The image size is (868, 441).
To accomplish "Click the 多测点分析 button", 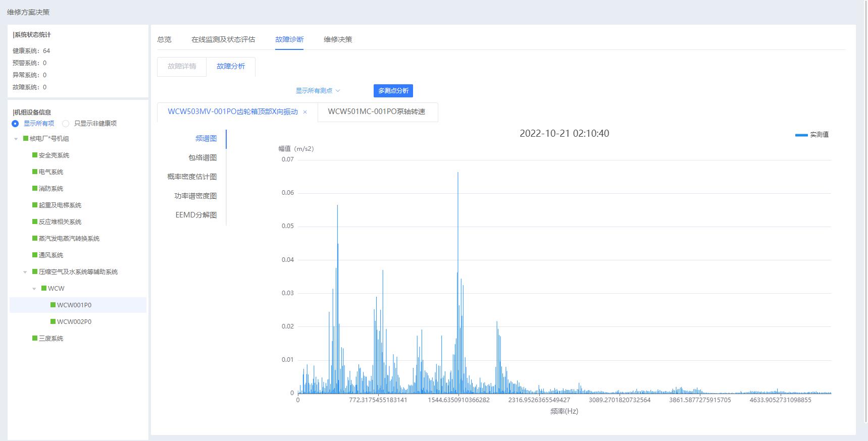I will click(393, 91).
